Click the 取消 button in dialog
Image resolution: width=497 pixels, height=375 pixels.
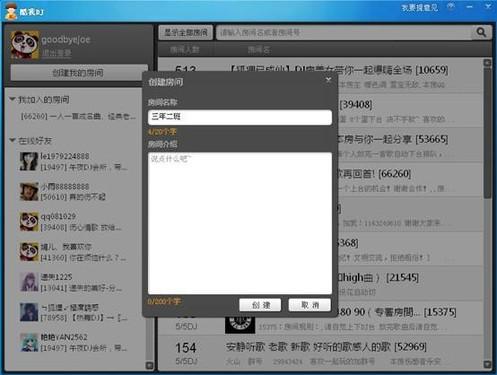pyautogui.click(x=309, y=305)
